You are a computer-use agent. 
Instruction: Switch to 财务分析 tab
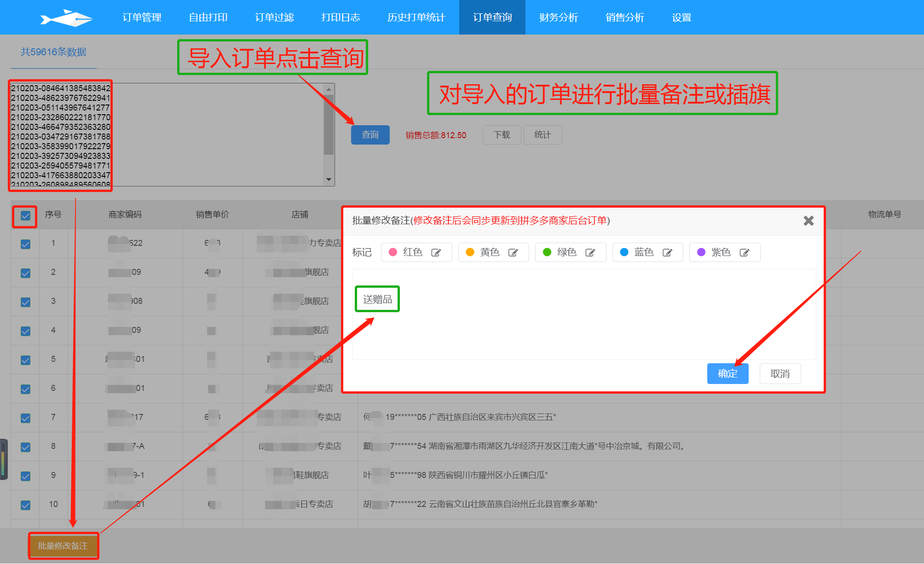(x=558, y=17)
